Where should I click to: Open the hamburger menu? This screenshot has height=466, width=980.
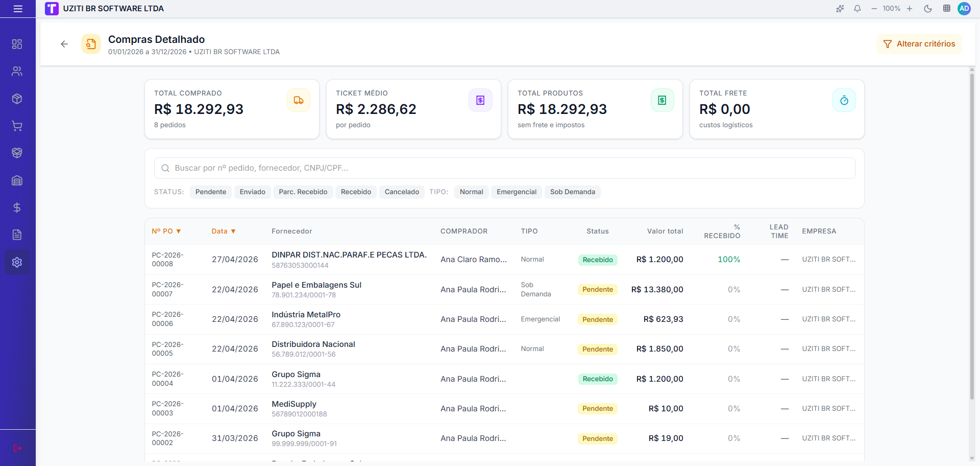coord(18,9)
